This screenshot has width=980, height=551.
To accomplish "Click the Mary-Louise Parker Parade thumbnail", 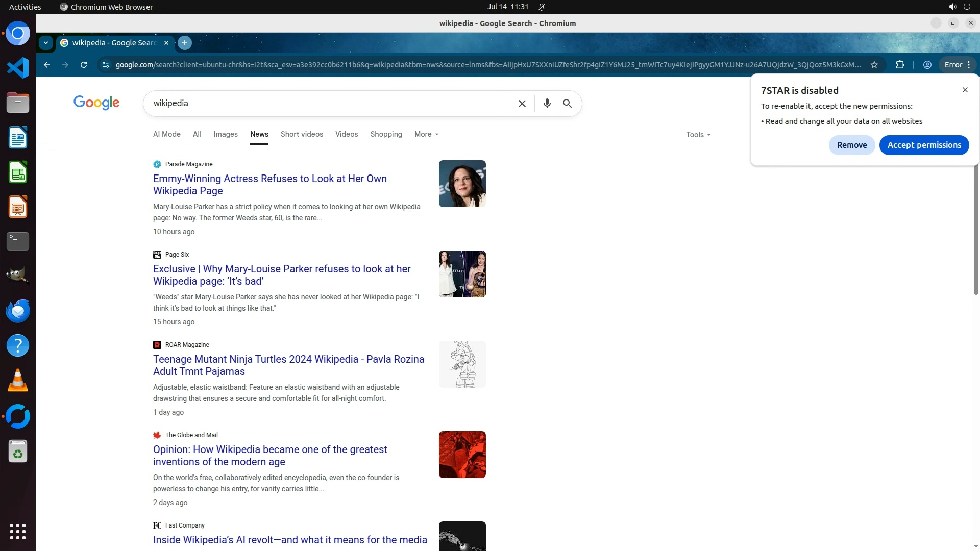I will point(462,184).
